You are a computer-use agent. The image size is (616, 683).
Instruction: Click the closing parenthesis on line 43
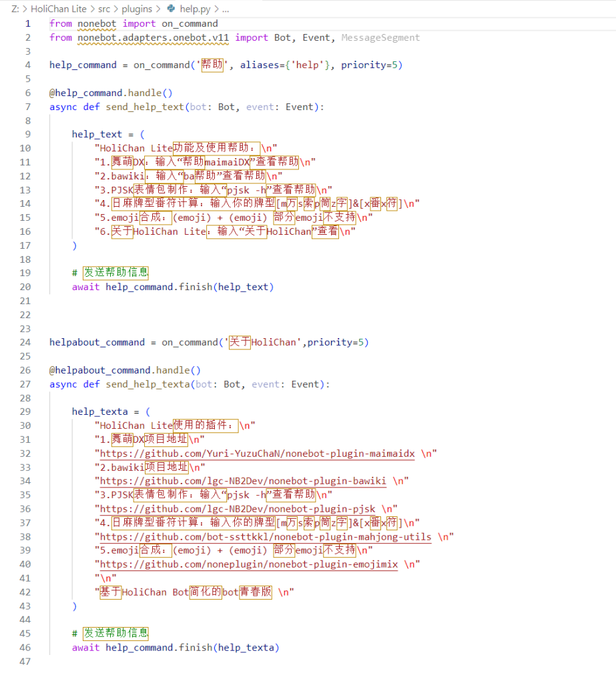tap(75, 606)
